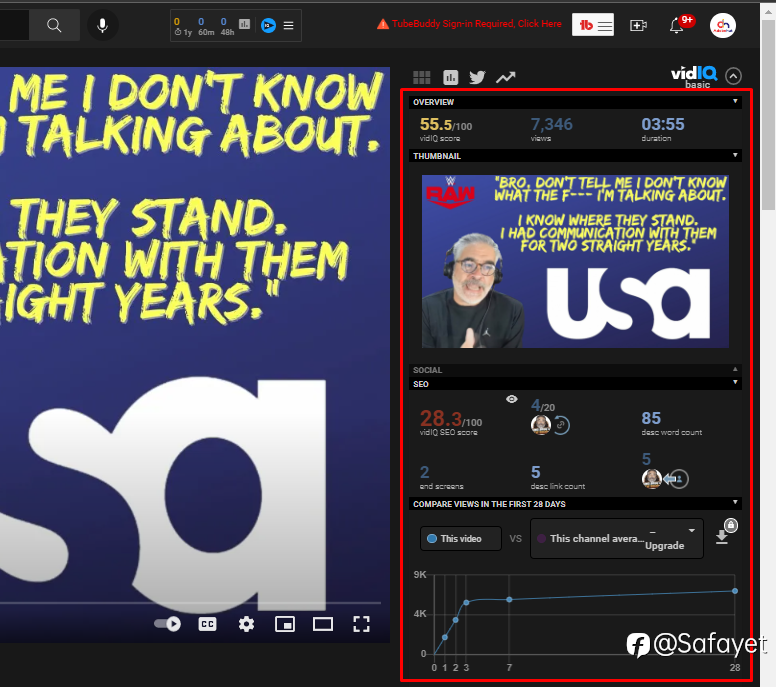776x687 pixels.
Task: Open the player settings gear
Action: coord(246,624)
